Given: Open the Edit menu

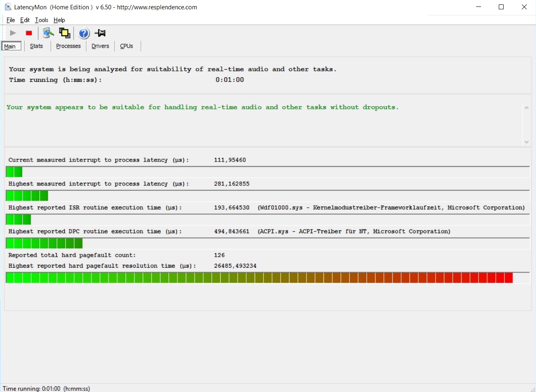Looking at the screenshot, I should (x=25, y=20).
